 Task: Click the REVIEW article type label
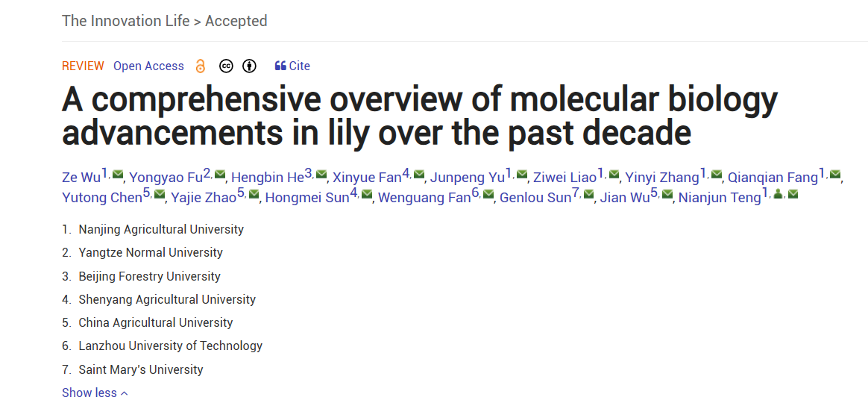[x=83, y=66]
